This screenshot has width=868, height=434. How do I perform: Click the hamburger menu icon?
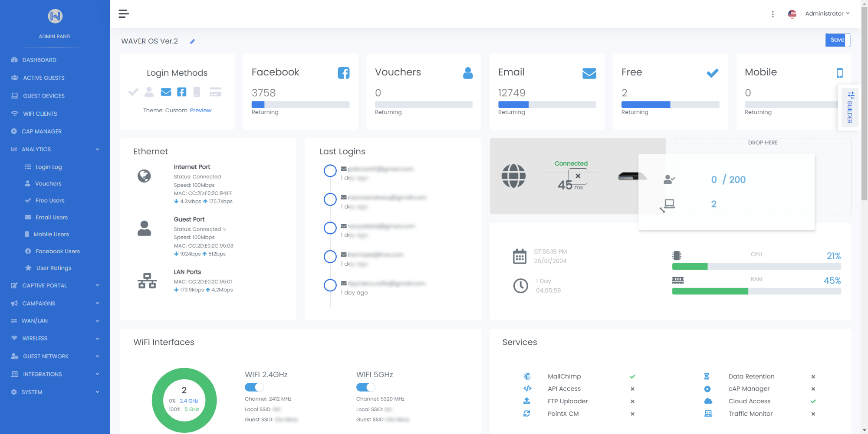click(124, 14)
